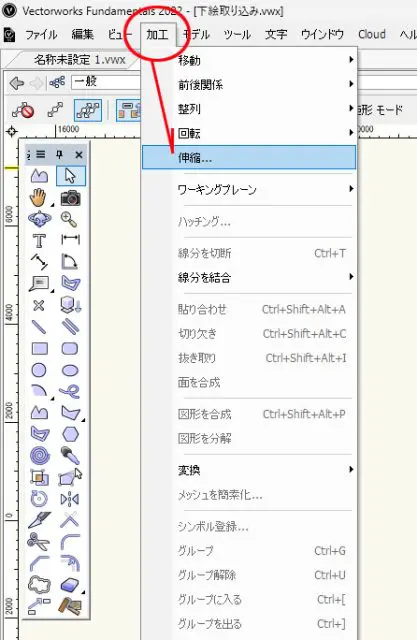Toggle the two-point snap icon
Viewport: 417px width, 640px height.
55,110
